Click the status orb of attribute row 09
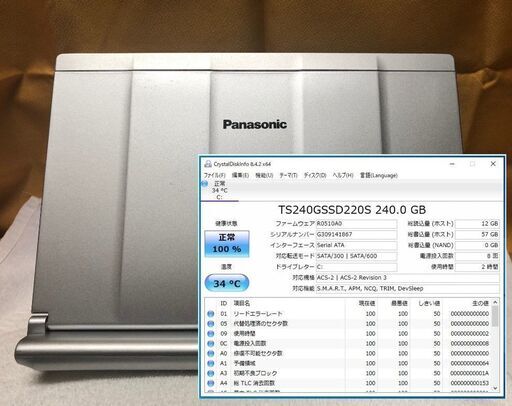The image size is (512, 406). tap(211, 334)
